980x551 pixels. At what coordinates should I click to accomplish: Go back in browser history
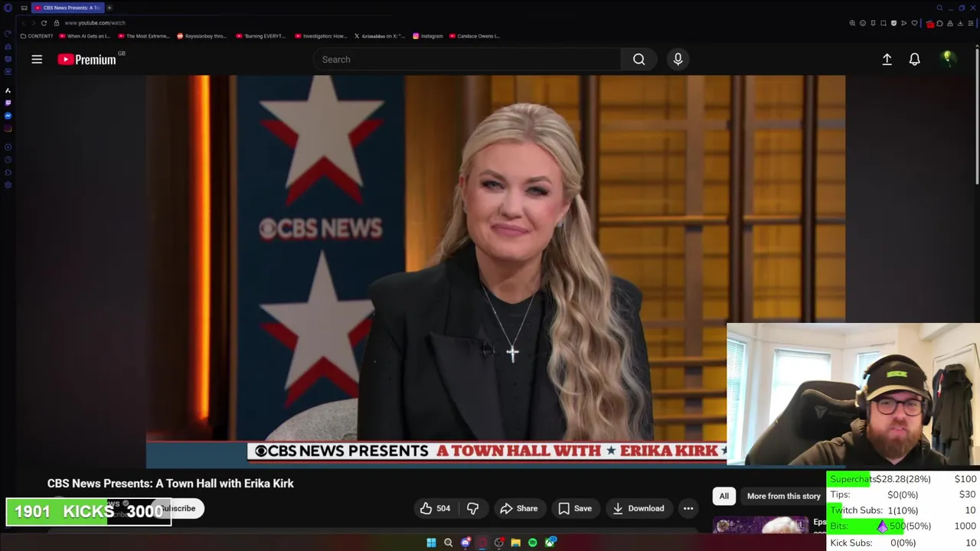pyautogui.click(x=22, y=23)
